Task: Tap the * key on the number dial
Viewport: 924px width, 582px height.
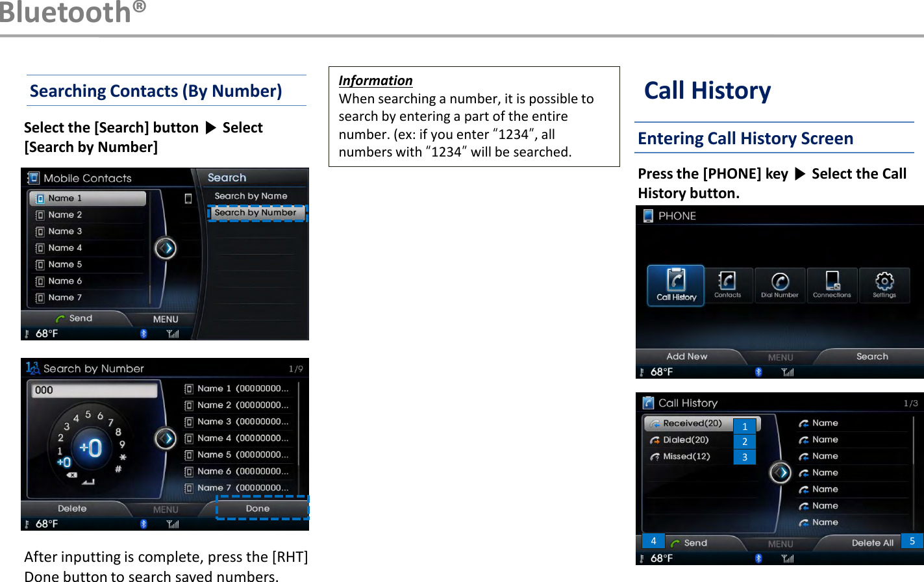Action: pos(123,457)
